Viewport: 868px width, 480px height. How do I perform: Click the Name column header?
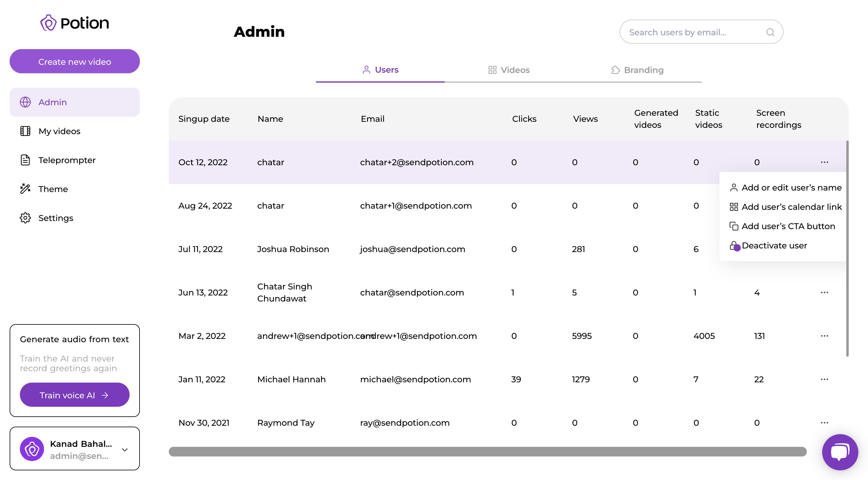point(270,119)
